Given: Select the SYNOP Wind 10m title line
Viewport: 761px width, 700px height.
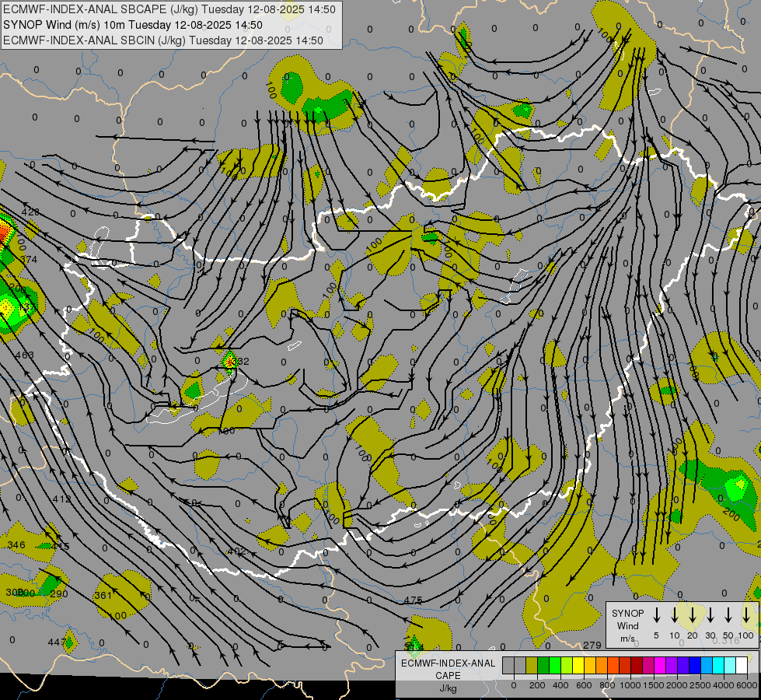Looking at the screenshot, I should coord(132,25).
